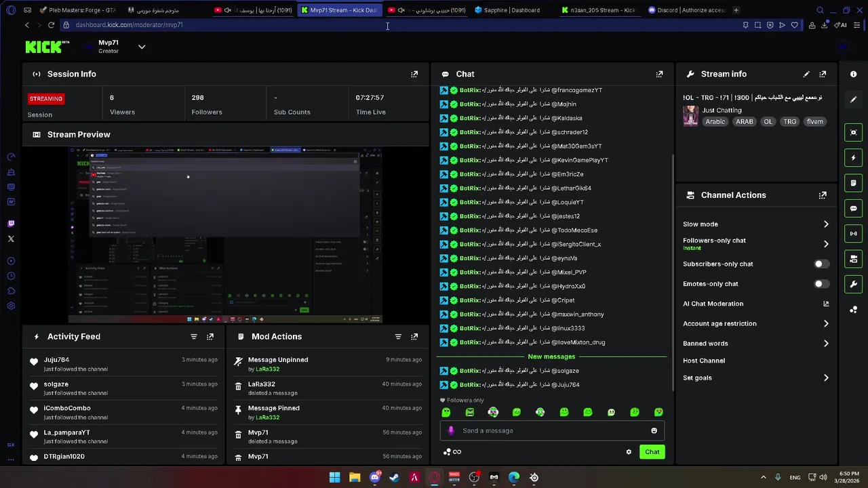
Task: Expand the Banned words settings
Action: [x=825, y=344]
